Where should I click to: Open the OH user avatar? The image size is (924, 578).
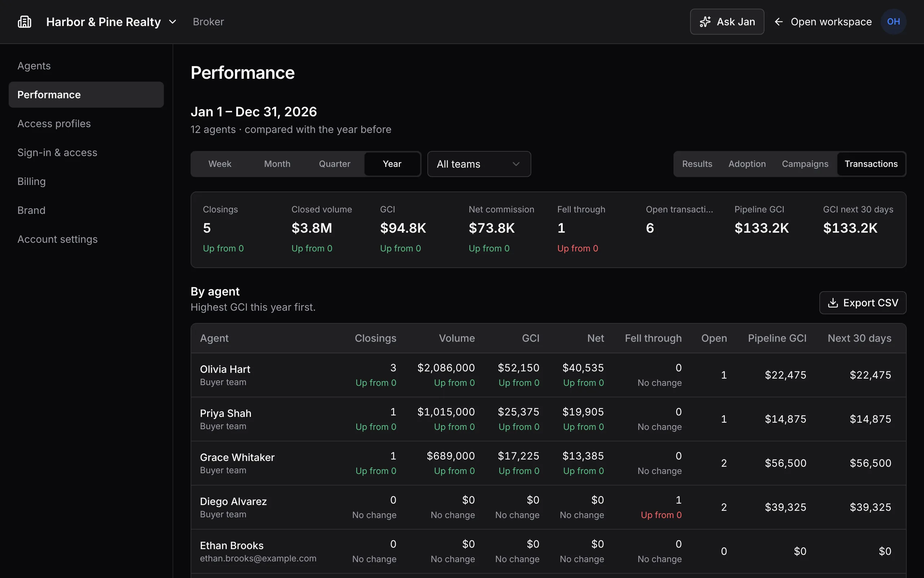893,22
